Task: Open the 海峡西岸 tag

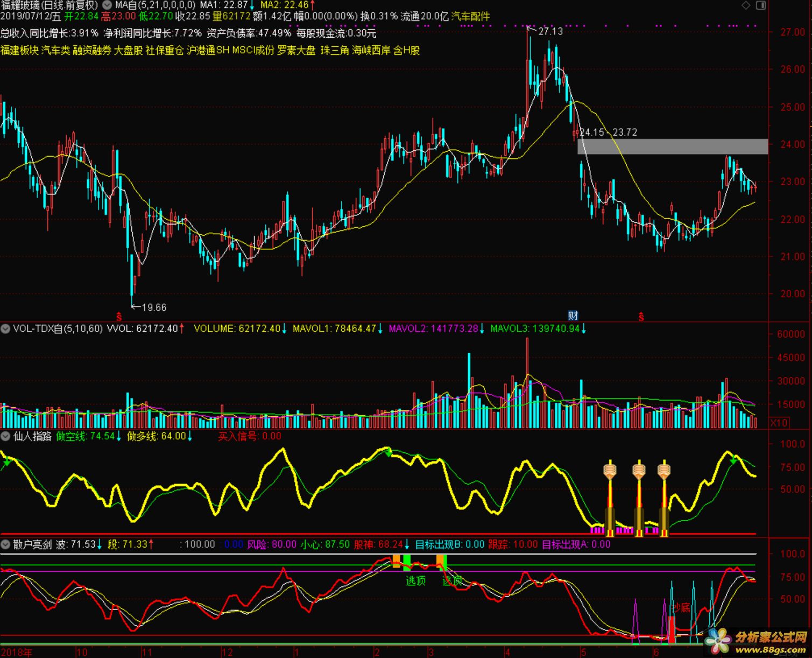Action: click(x=371, y=51)
